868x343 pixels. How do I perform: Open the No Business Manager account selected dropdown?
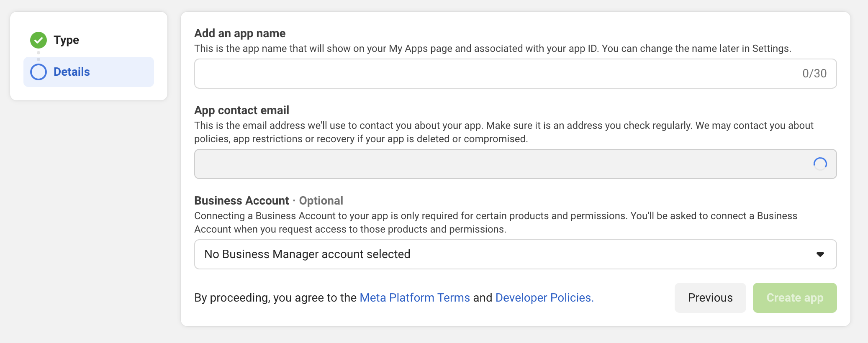click(x=515, y=254)
